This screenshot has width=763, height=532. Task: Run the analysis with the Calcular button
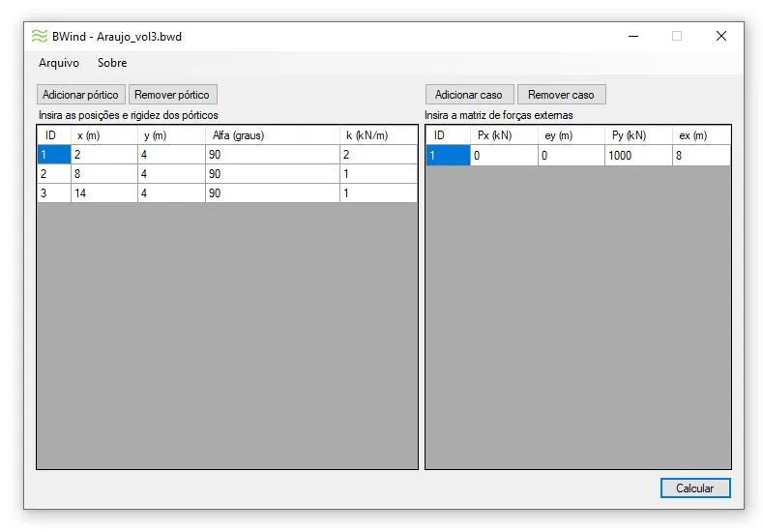(694, 488)
